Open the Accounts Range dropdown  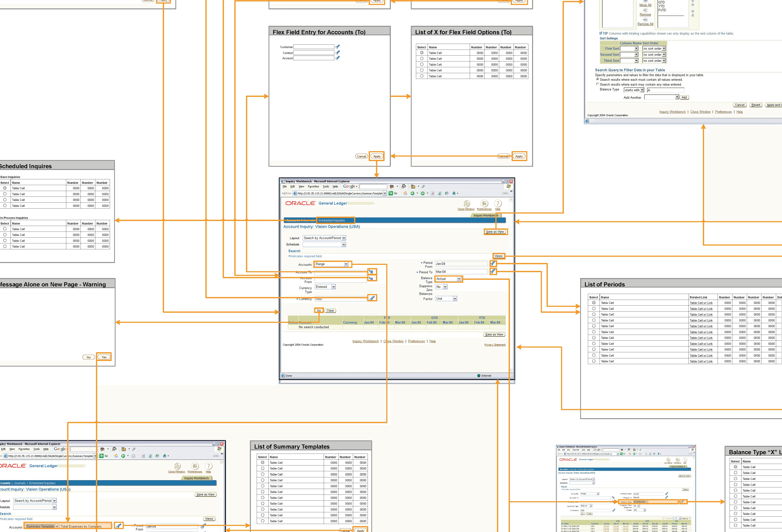coord(346,264)
